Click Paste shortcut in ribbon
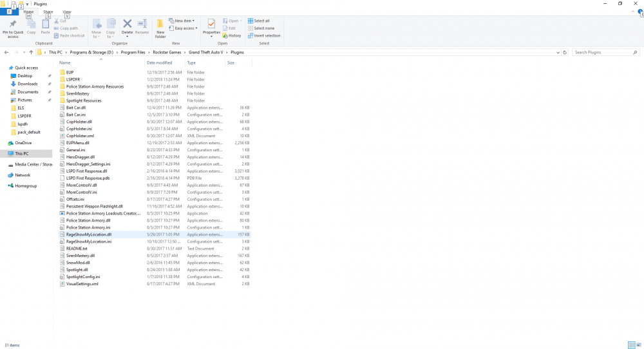Image resolution: width=644 pixels, height=349 pixels. tap(69, 35)
